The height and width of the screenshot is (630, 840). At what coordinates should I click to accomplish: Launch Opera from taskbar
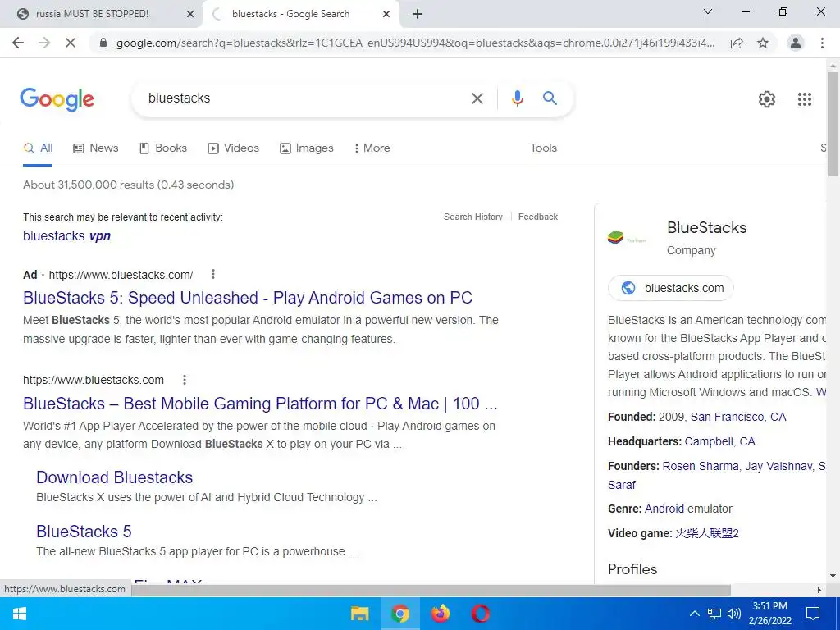pos(481,614)
